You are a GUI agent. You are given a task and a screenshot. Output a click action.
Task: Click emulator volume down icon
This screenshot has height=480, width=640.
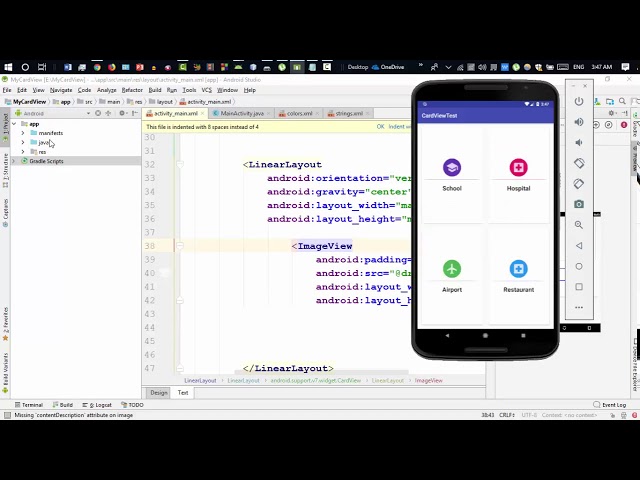(579, 142)
